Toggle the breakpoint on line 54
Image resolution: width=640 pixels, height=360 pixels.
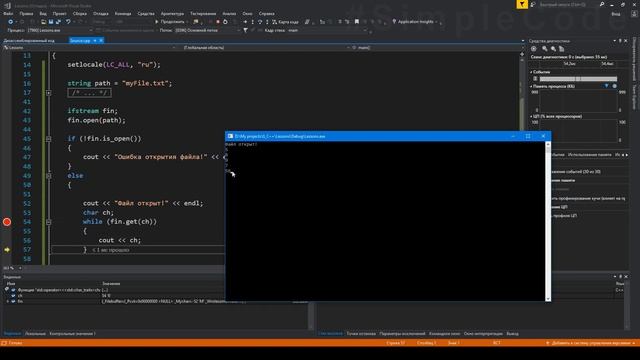(x=7, y=222)
